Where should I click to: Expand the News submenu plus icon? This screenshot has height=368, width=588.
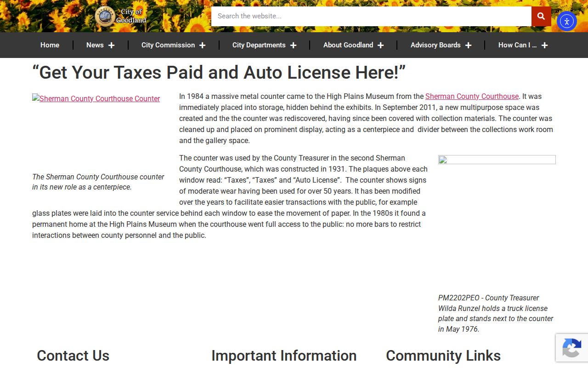111,45
